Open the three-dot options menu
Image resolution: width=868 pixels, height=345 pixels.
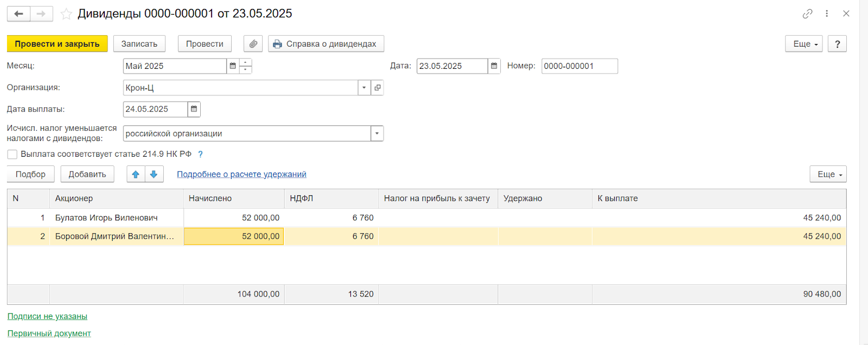pos(827,14)
